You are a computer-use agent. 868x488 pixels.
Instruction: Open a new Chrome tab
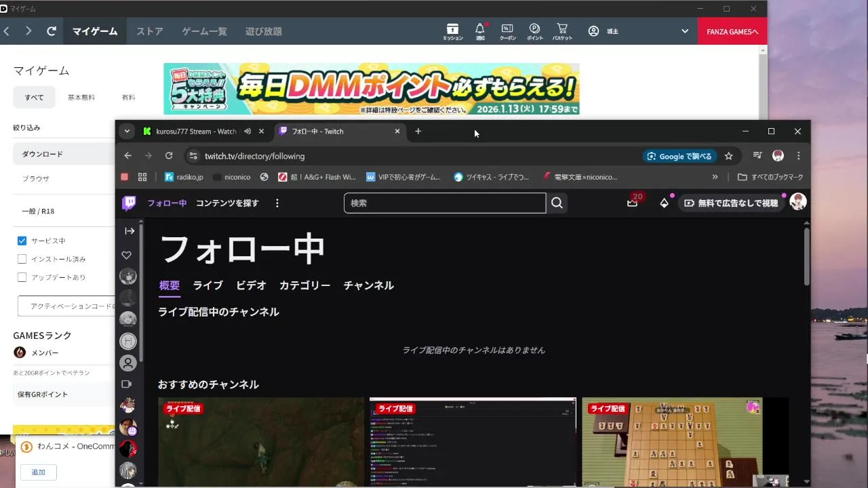coord(418,131)
